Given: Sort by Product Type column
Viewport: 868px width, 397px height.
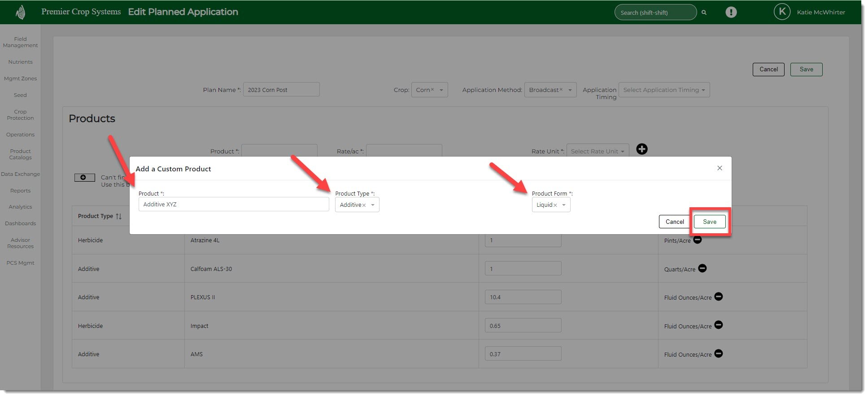Looking at the screenshot, I should coord(118,216).
